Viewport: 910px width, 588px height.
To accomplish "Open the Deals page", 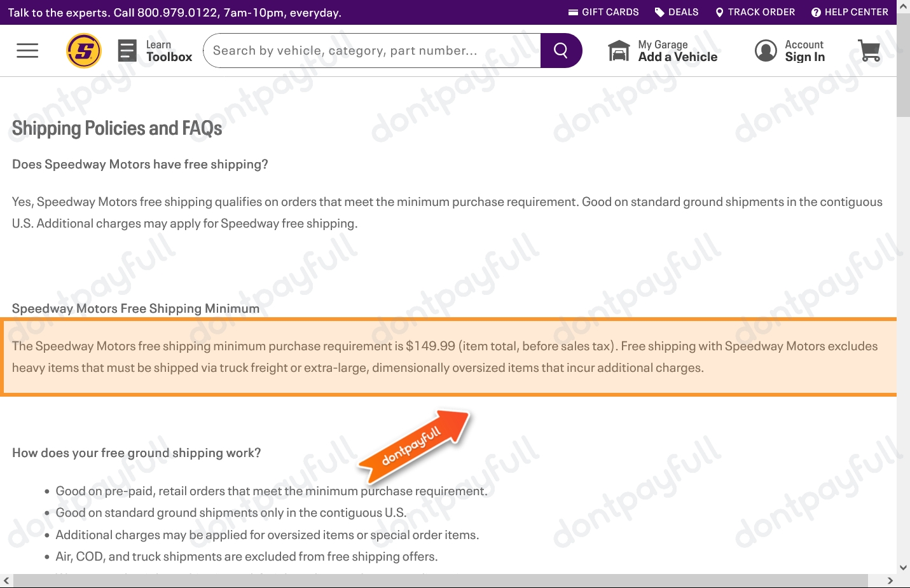I will [677, 12].
